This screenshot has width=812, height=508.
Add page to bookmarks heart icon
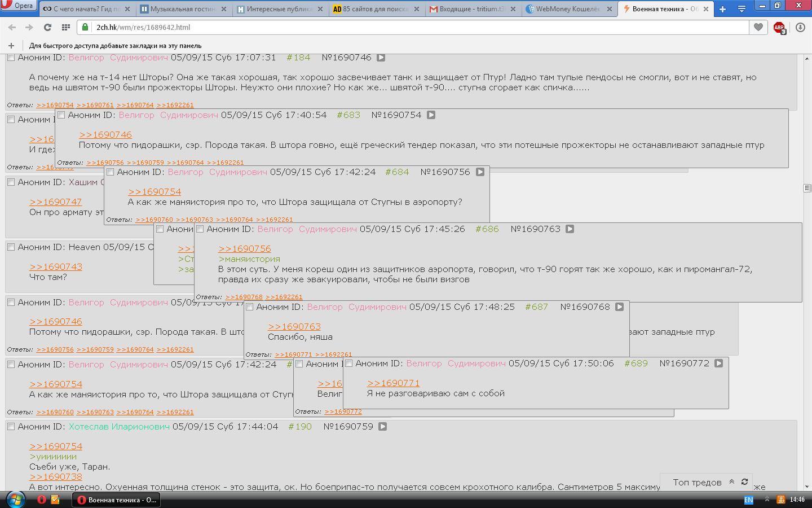[x=758, y=27]
